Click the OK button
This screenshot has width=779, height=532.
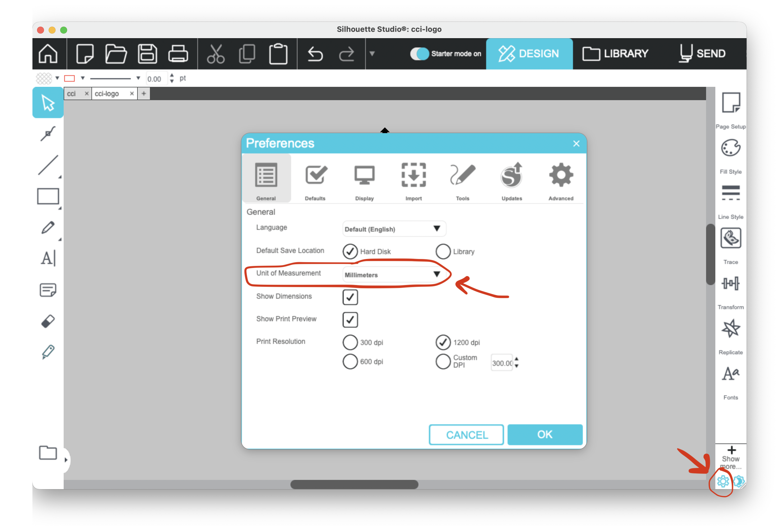pyautogui.click(x=545, y=434)
